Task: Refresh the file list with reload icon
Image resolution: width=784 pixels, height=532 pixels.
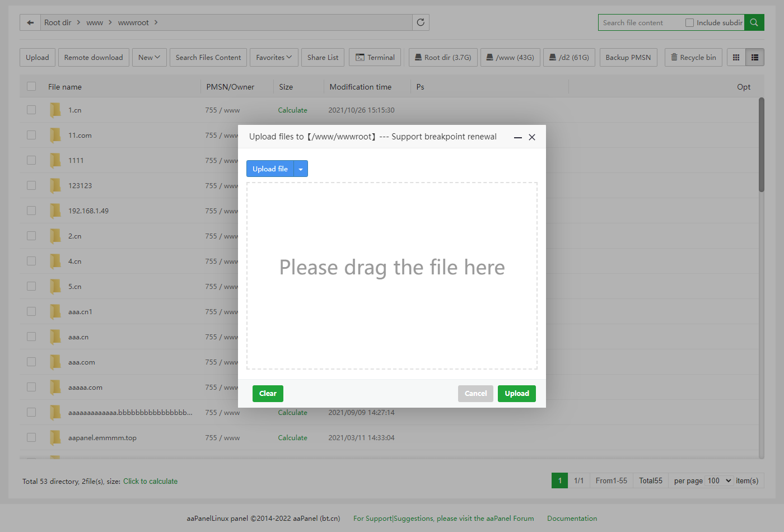Action: 421,22
